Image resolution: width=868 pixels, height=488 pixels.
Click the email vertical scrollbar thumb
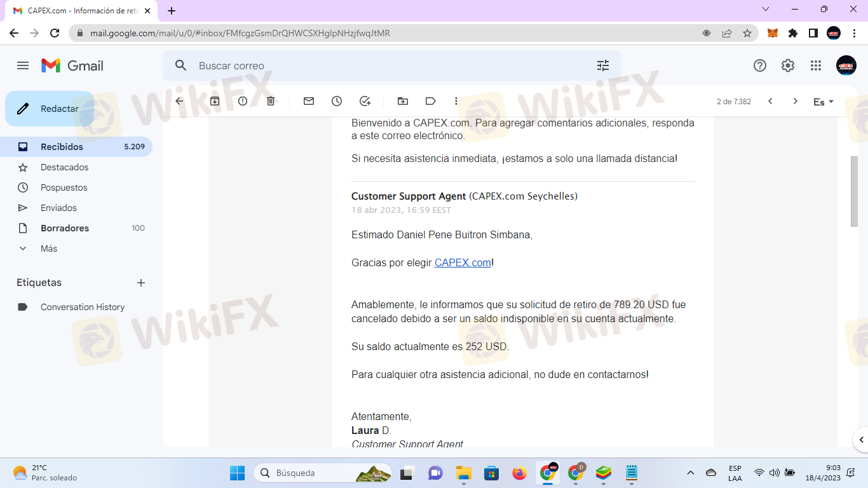tap(854, 191)
